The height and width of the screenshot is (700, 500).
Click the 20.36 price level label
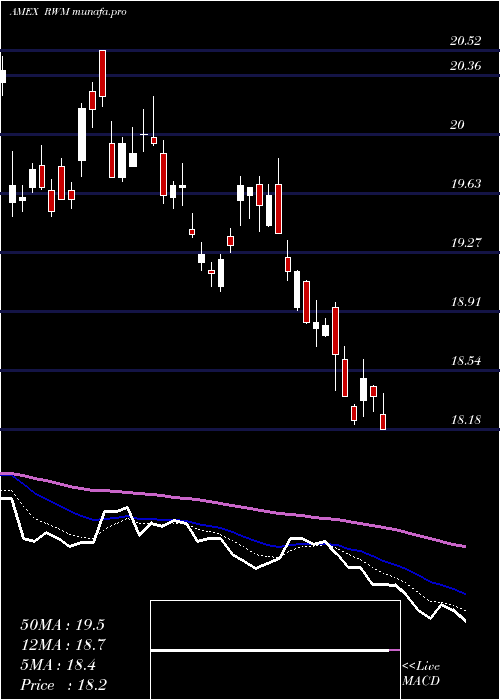[x=466, y=66]
